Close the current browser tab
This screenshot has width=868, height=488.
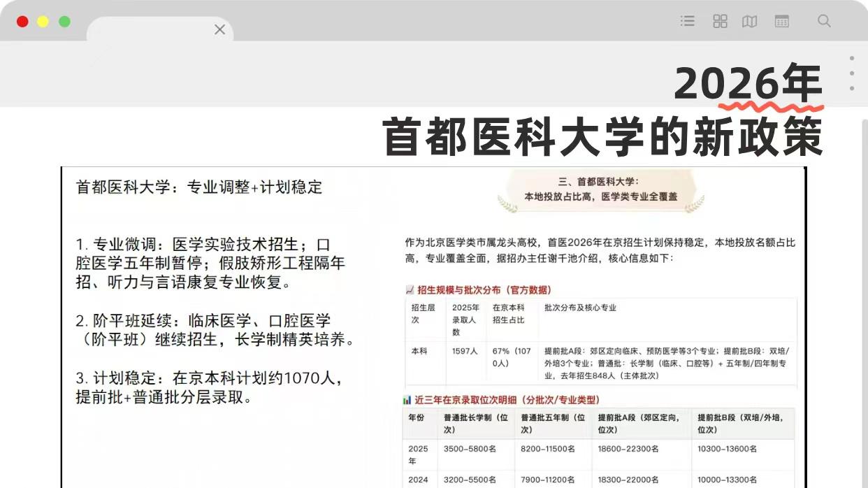[219, 29]
